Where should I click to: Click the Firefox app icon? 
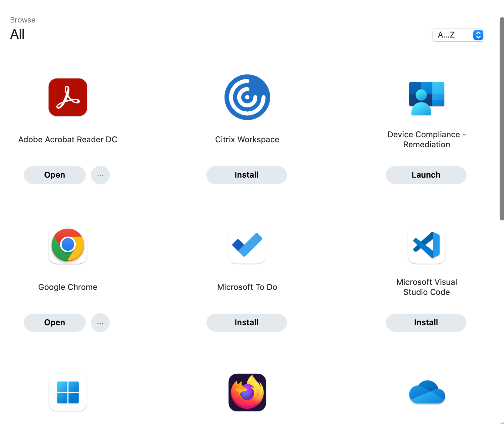click(x=247, y=392)
